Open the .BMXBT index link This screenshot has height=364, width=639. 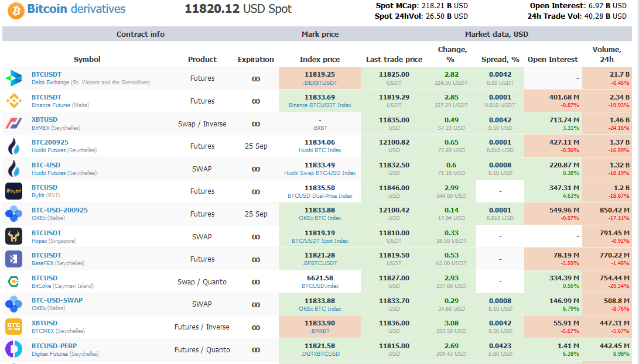click(x=320, y=331)
